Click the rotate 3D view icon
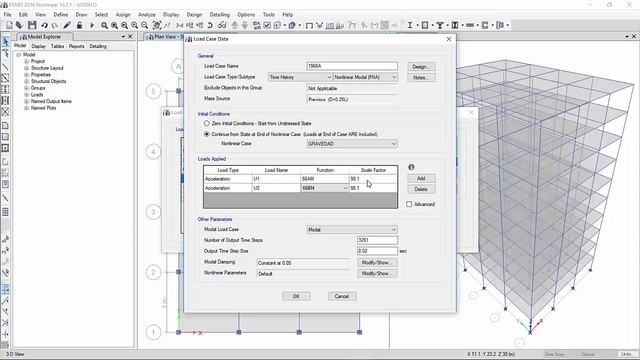The width and height of the screenshot is (640, 360). tap(210, 25)
